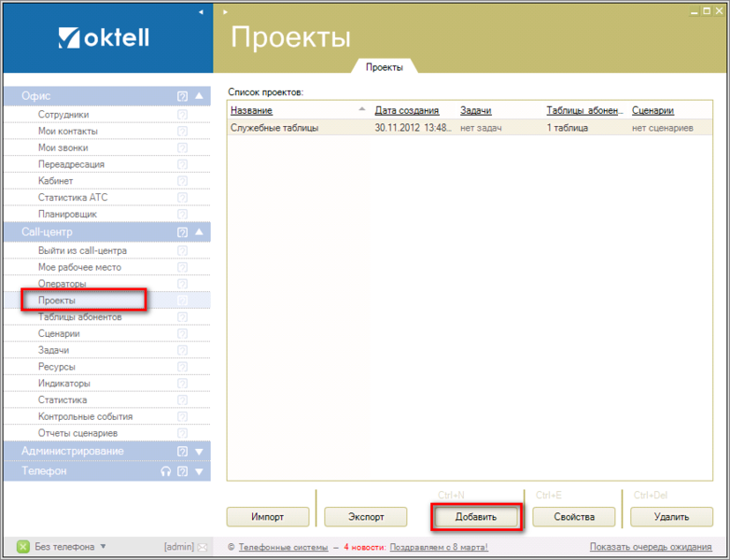Image resolution: width=730 pixels, height=560 pixels.
Task: Click the headset icon in Телефон header
Action: click(x=166, y=471)
